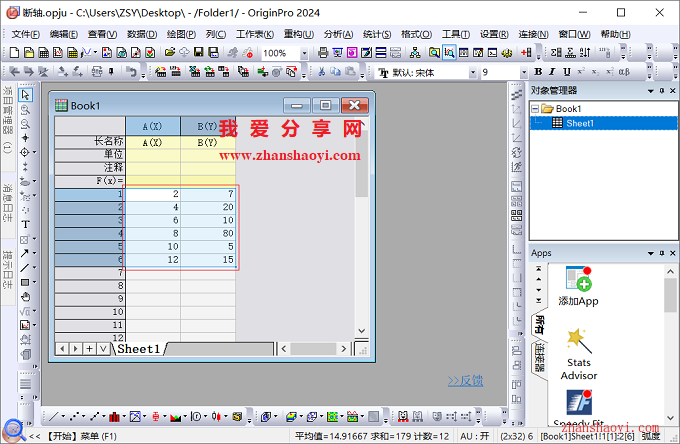The image size is (680, 444).
Task: Open the Apps panel options arrow
Action: (x=651, y=253)
